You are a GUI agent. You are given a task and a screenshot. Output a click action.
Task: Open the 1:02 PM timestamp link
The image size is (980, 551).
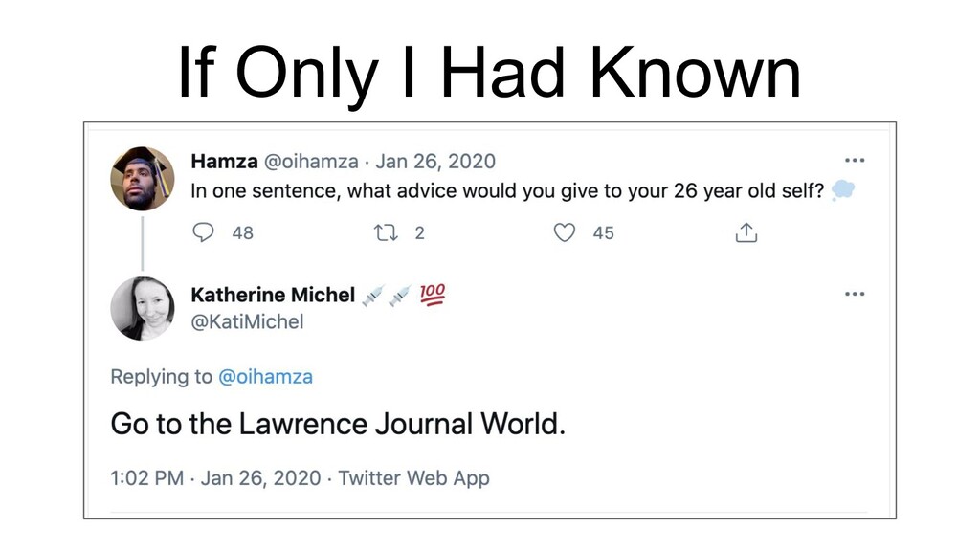point(146,478)
